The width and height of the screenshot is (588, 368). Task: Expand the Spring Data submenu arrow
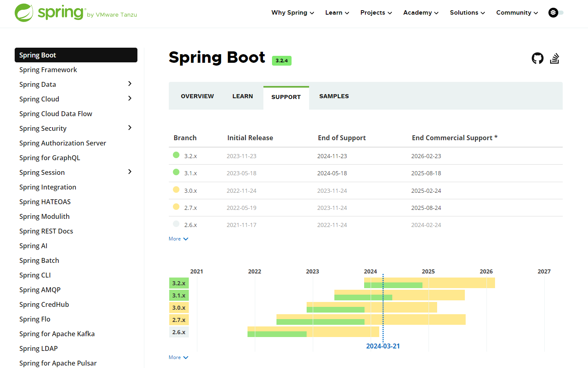130,84
